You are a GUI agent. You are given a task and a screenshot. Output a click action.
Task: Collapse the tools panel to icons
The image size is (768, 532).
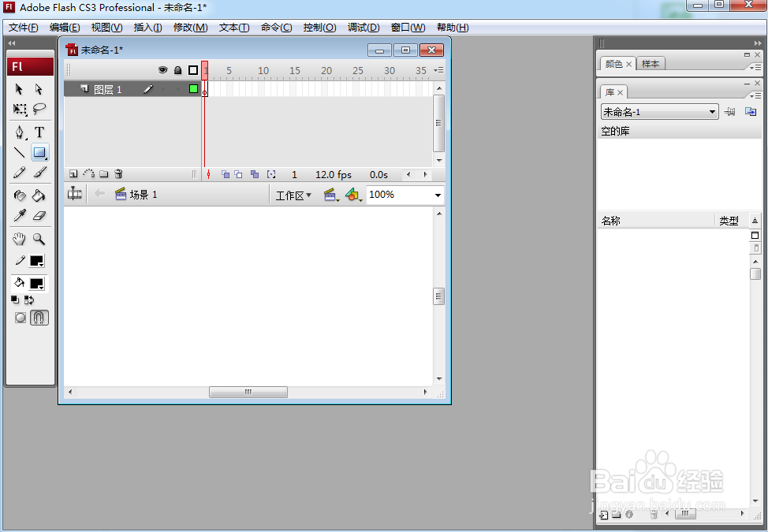coord(11,43)
